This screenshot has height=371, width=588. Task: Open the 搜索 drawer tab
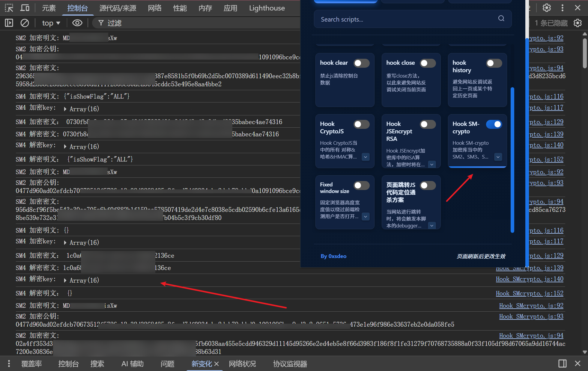pyautogui.click(x=97, y=364)
